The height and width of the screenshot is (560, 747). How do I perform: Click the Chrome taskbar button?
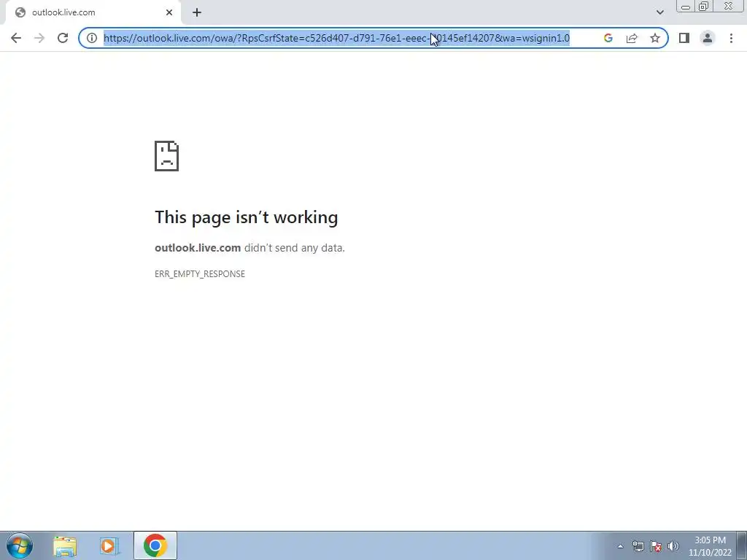[155, 545]
